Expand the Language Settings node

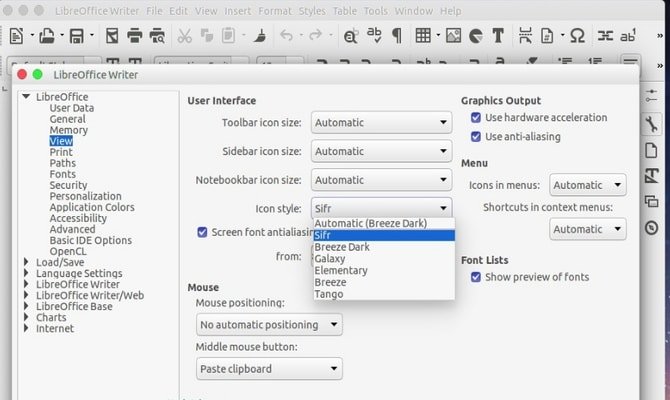point(26,273)
